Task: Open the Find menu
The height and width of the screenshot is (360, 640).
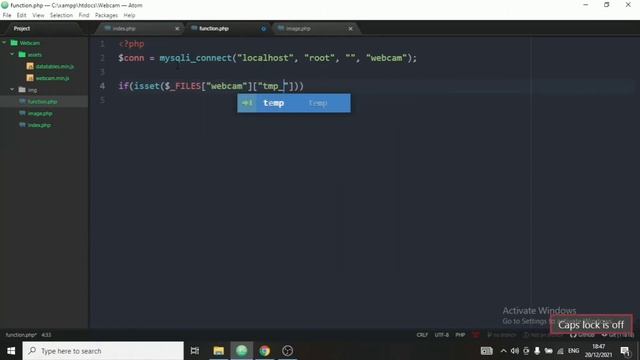Action: click(x=84, y=15)
